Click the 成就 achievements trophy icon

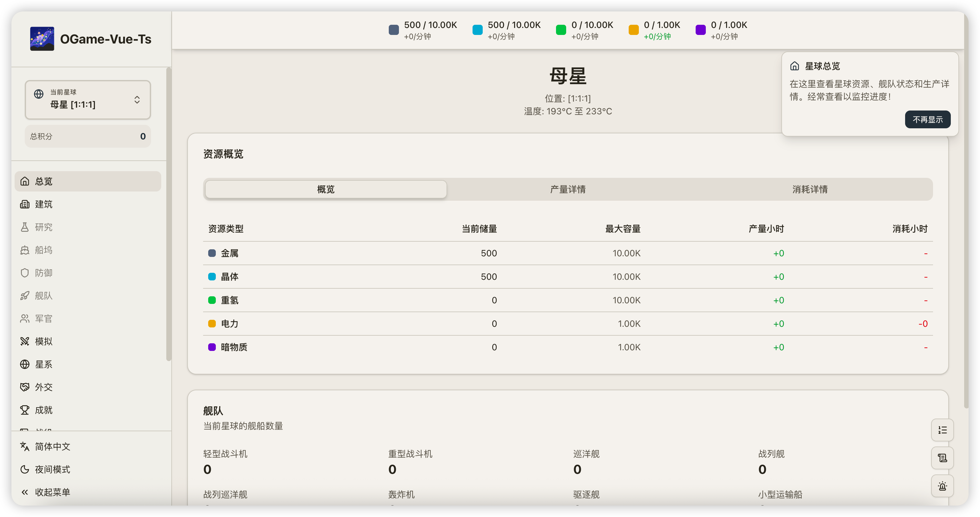pyautogui.click(x=25, y=410)
